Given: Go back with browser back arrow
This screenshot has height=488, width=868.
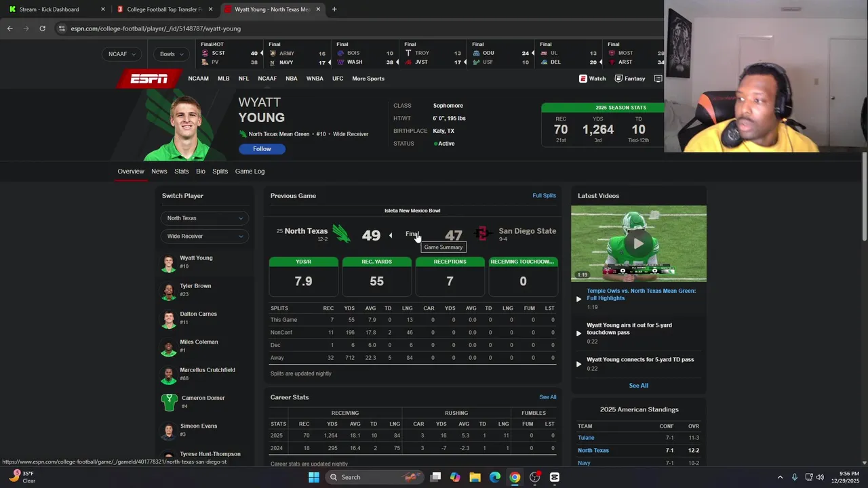Looking at the screenshot, I should tap(9, 28).
